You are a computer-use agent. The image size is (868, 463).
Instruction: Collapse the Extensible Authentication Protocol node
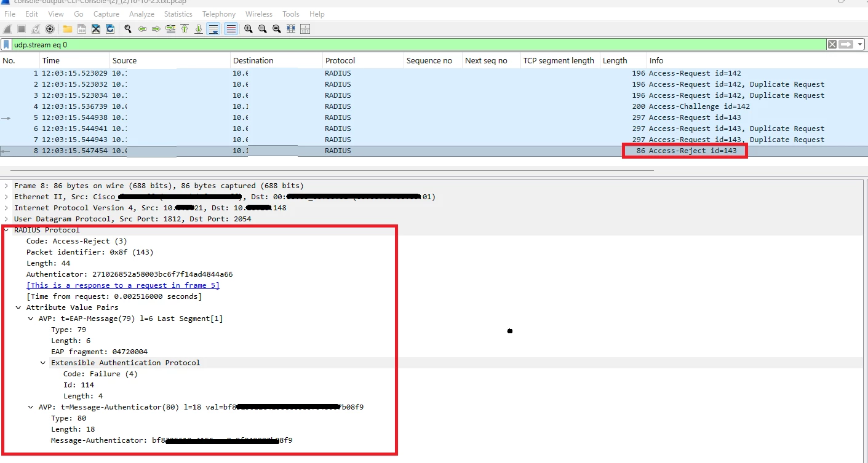[43, 363]
